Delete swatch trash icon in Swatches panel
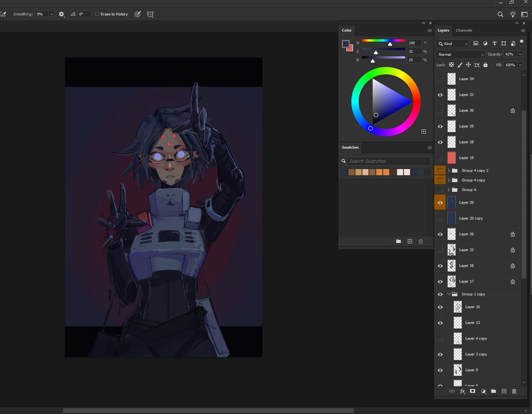 click(421, 241)
